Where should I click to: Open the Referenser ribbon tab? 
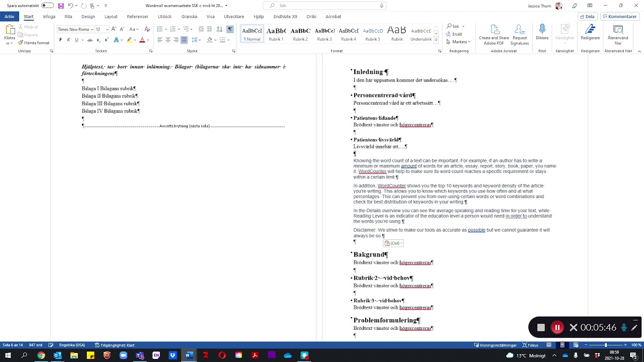coord(137,17)
